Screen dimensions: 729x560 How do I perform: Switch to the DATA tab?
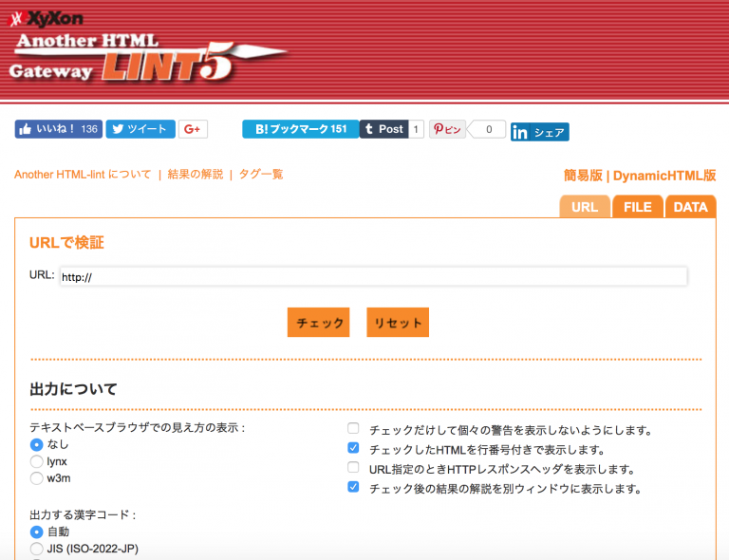[x=690, y=206]
